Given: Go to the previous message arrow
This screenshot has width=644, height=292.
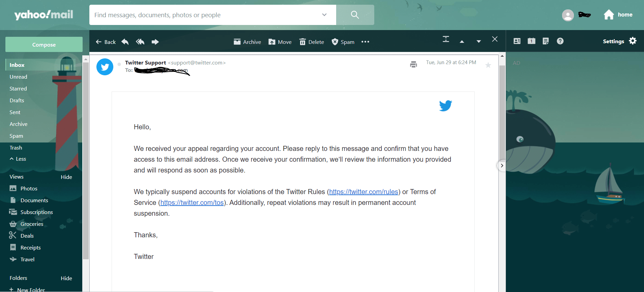Looking at the screenshot, I should click(x=462, y=42).
